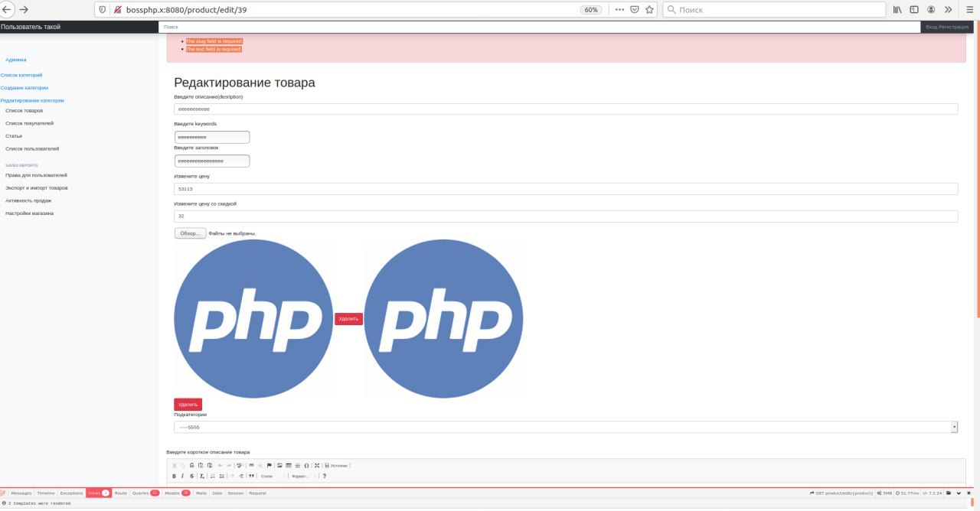Open the Session debugbar tab
This screenshot has width=980, height=511.
pos(236,493)
